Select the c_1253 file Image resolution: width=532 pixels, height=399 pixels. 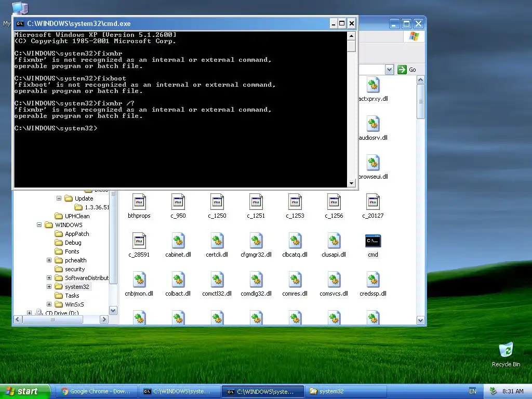click(295, 206)
